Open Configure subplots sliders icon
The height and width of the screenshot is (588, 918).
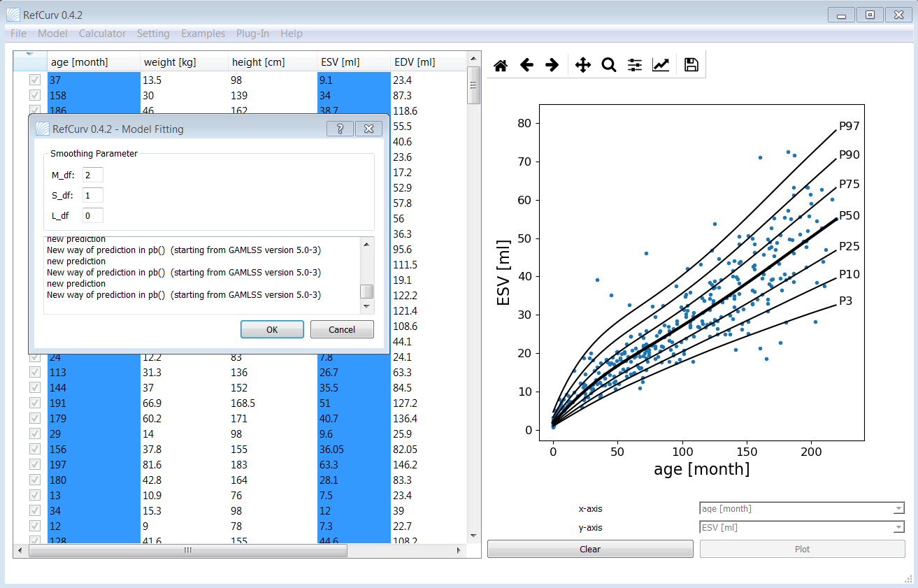click(x=634, y=65)
